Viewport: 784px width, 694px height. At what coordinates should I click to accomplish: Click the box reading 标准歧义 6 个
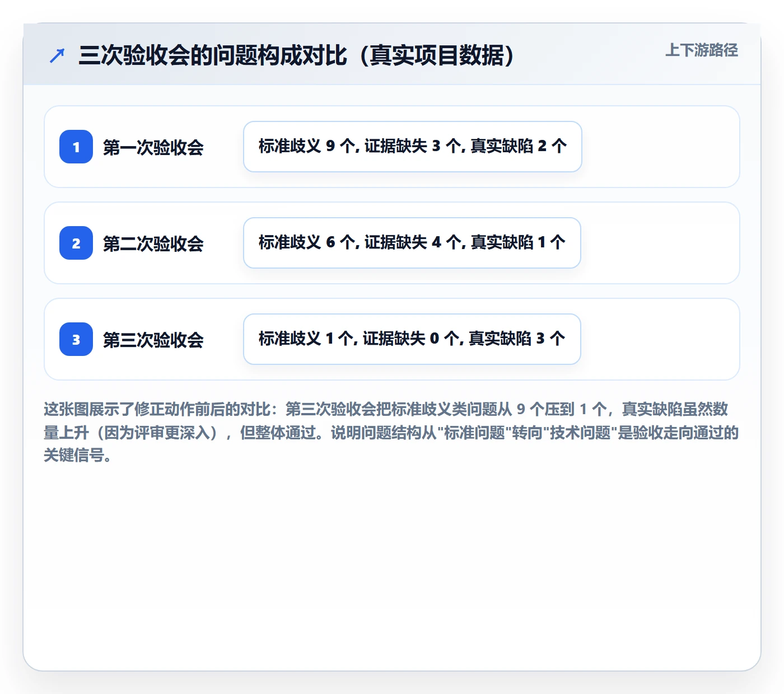(x=412, y=243)
